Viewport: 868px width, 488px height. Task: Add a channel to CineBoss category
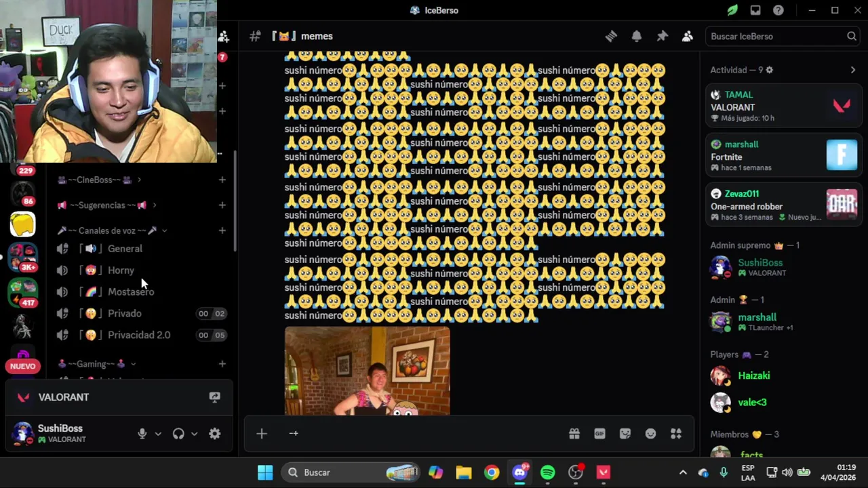point(222,180)
